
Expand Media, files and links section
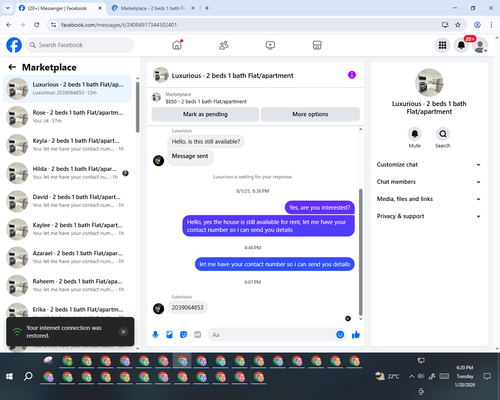tap(429, 199)
